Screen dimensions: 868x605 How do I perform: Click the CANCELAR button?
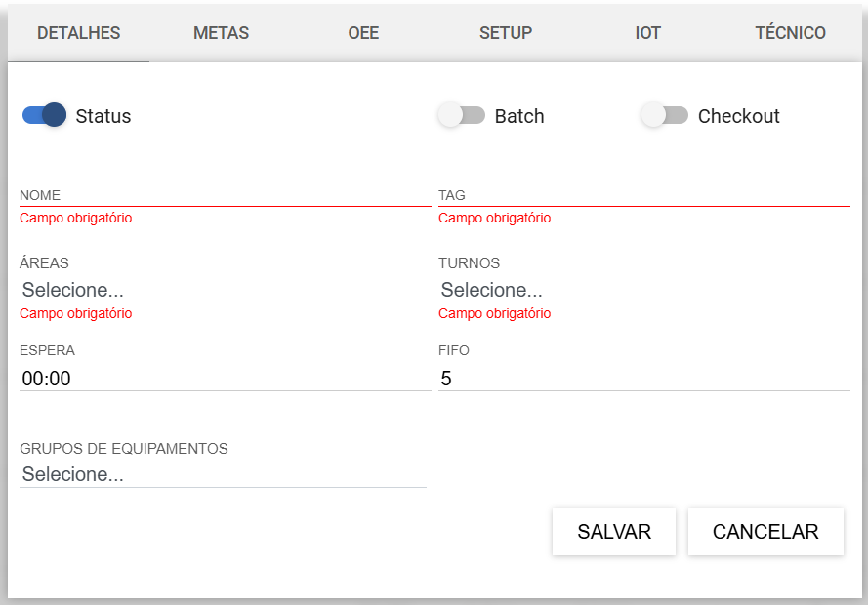pos(765,532)
